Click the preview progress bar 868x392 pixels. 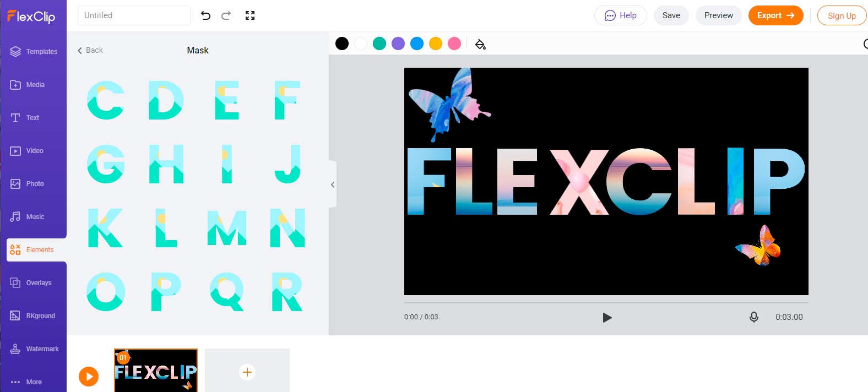click(606, 303)
